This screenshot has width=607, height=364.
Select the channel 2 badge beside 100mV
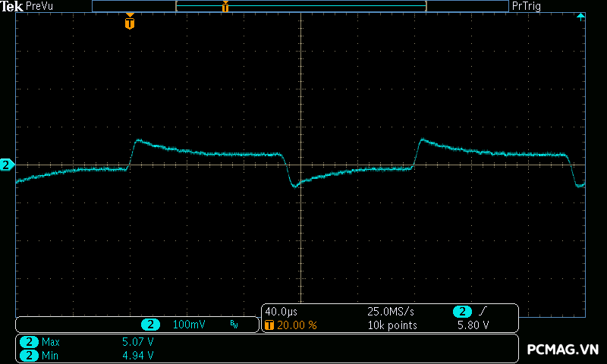pos(152,325)
